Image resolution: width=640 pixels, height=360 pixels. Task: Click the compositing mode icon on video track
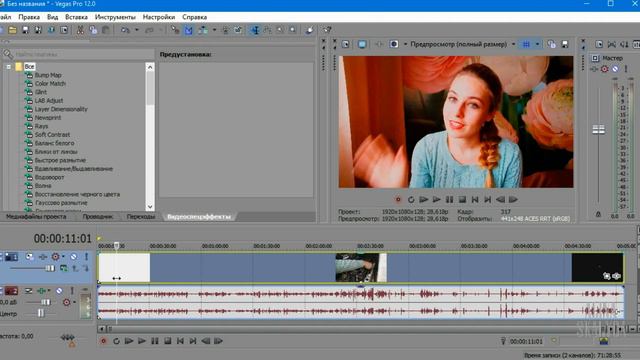(64, 268)
